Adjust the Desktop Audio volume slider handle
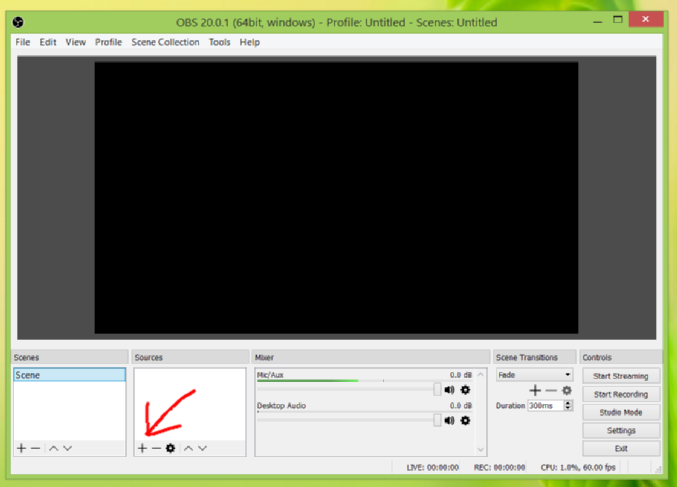Image resolution: width=677 pixels, height=487 pixels. [437, 420]
